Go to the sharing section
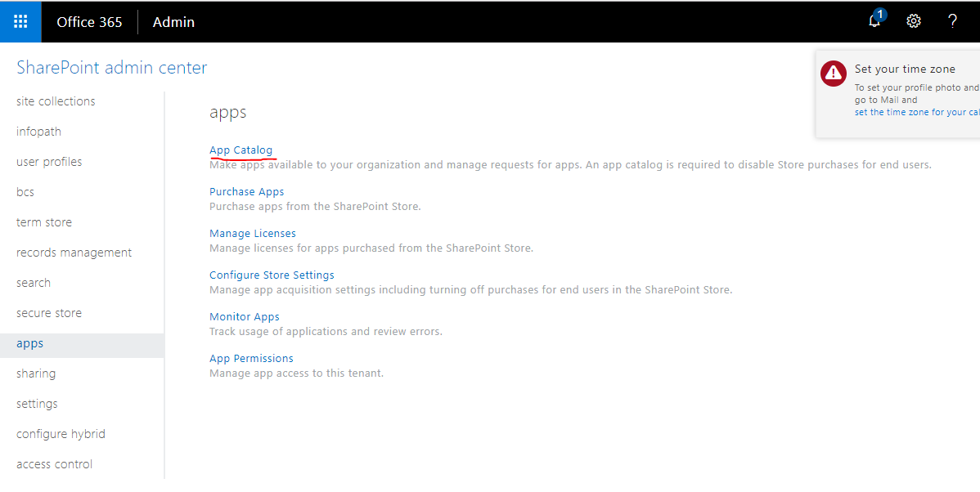 coord(36,373)
